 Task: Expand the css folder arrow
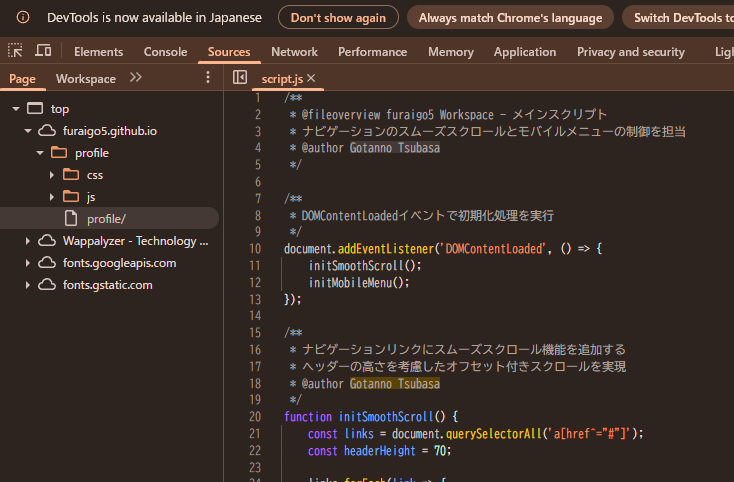tap(52, 175)
